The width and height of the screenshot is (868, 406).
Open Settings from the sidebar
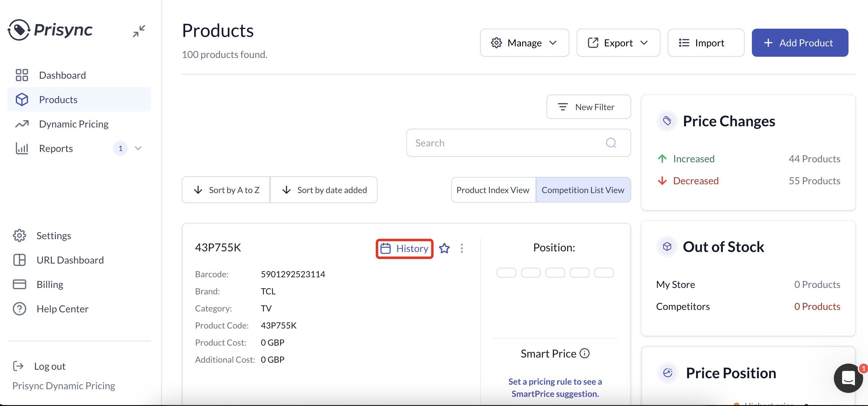(54, 235)
